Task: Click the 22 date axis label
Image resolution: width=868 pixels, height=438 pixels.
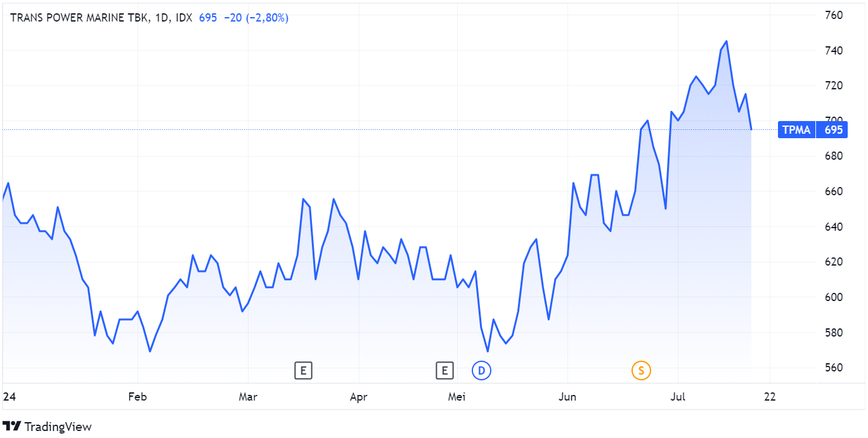Action: 770,397
